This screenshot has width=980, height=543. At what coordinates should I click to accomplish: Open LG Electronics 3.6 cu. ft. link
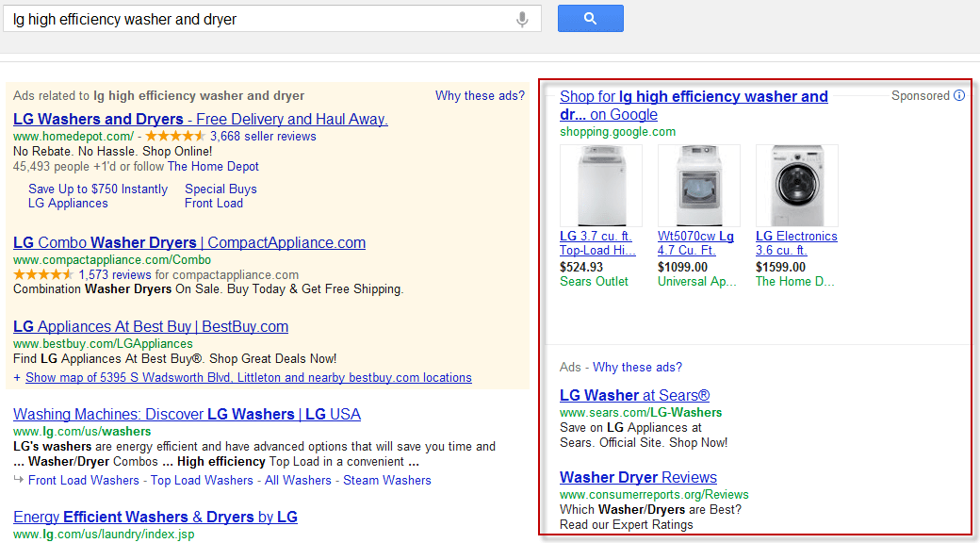tap(796, 243)
